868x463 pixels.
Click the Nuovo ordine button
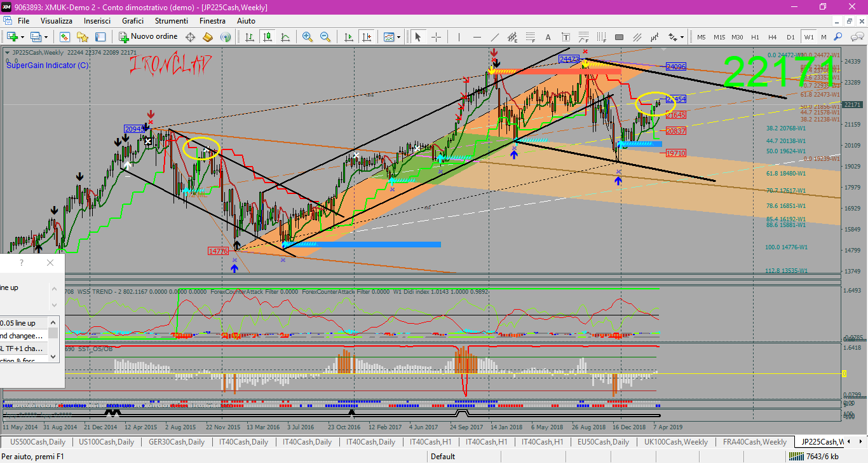[148, 37]
